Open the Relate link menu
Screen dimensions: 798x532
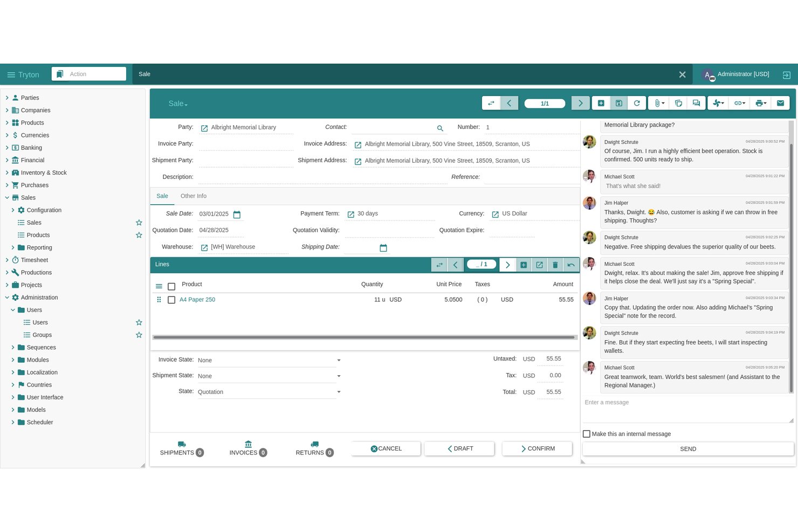739,103
